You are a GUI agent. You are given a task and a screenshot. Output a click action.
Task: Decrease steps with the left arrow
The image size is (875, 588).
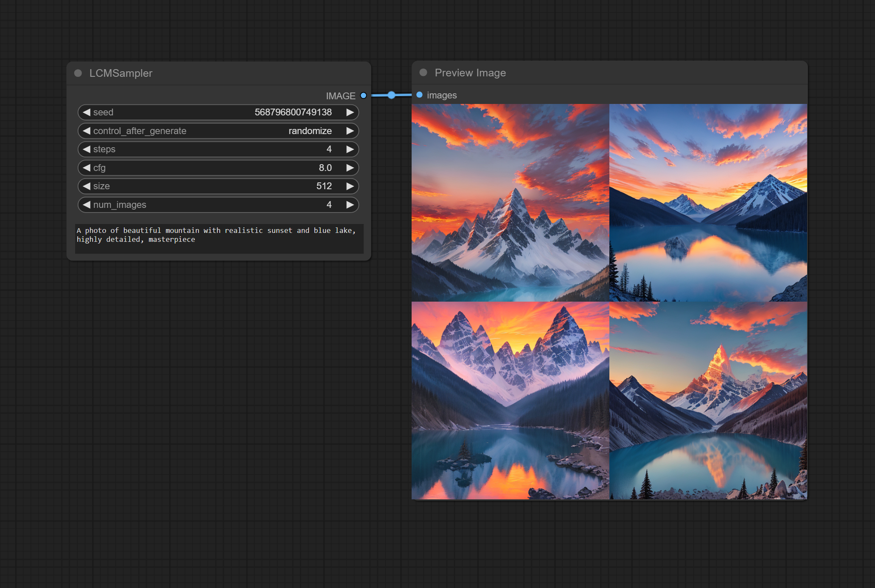coord(87,149)
